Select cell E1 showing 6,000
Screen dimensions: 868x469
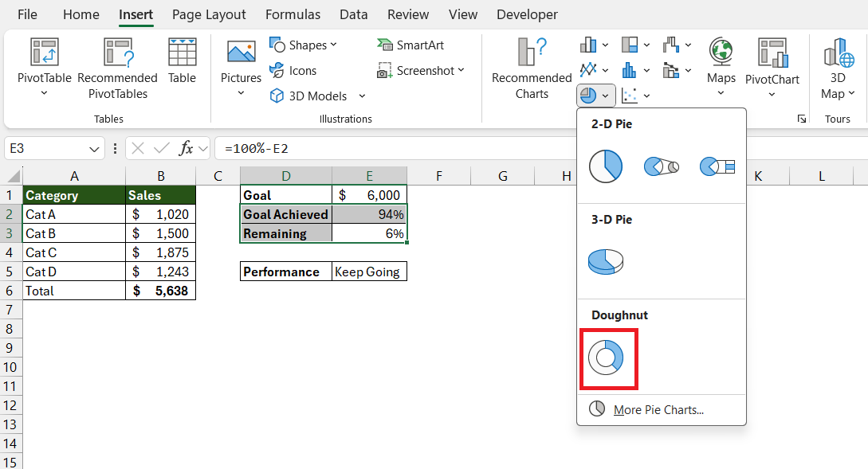click(x=369, y=195)
